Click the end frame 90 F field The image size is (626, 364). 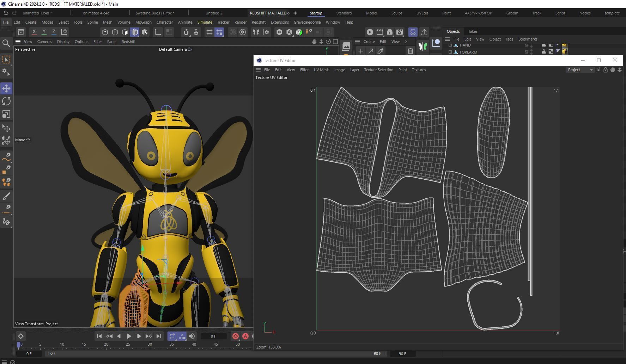(x=402, y=353)
